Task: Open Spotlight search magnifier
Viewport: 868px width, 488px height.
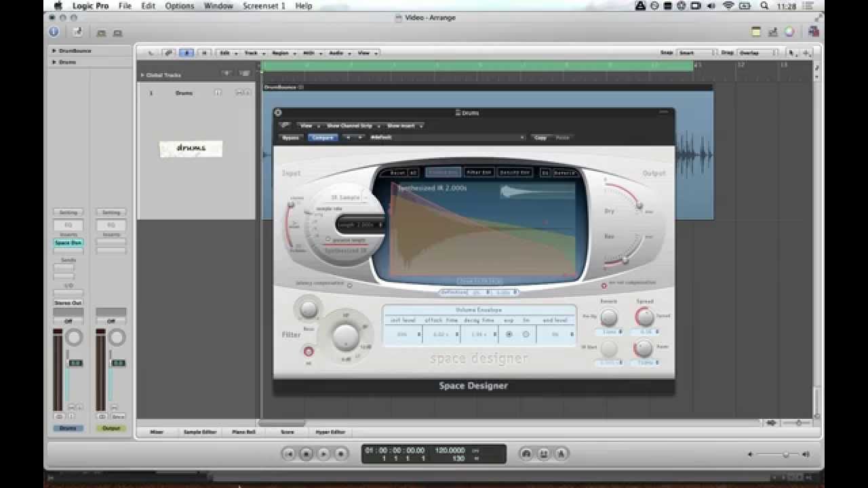Action: click(x=764, y=5)
